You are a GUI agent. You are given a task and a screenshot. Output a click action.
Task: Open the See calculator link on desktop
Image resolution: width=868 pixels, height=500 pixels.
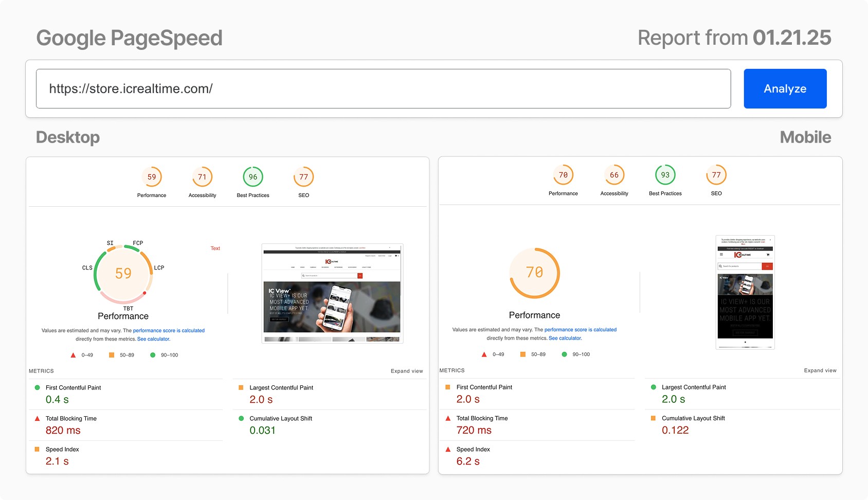tap(153, 338)
